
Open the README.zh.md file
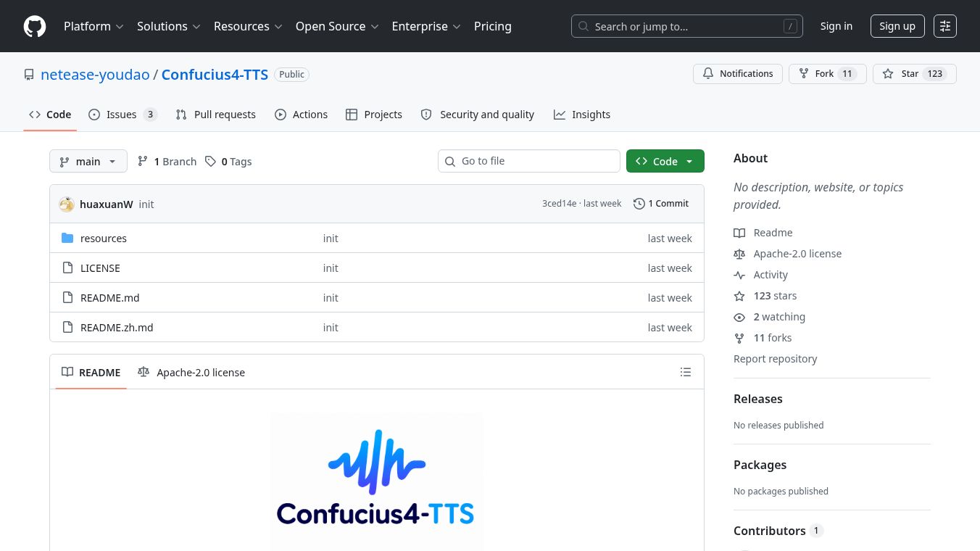(117, 328)
